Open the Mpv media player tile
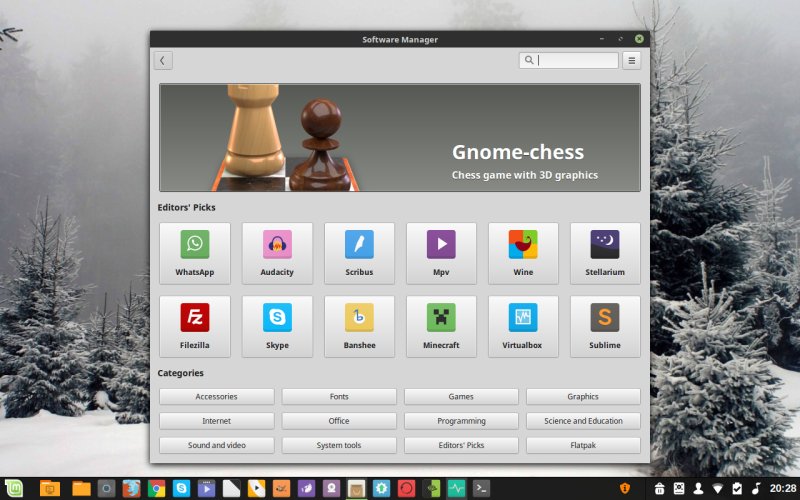800x500 pixels. pos(441,253)
